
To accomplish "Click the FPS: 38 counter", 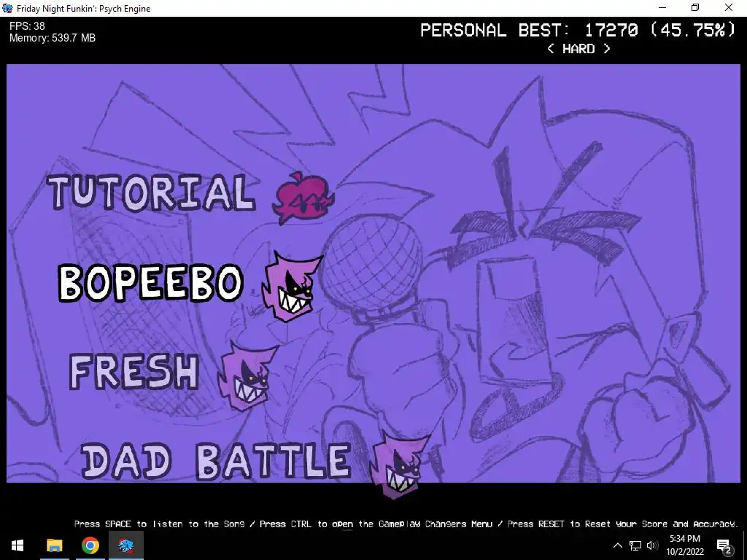I will [27, 26].
